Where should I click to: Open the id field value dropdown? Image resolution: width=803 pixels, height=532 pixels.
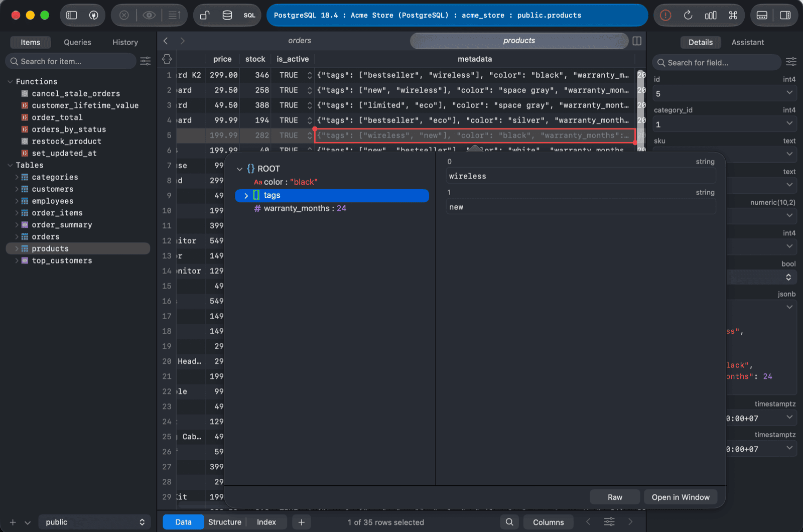coord(789,93)
